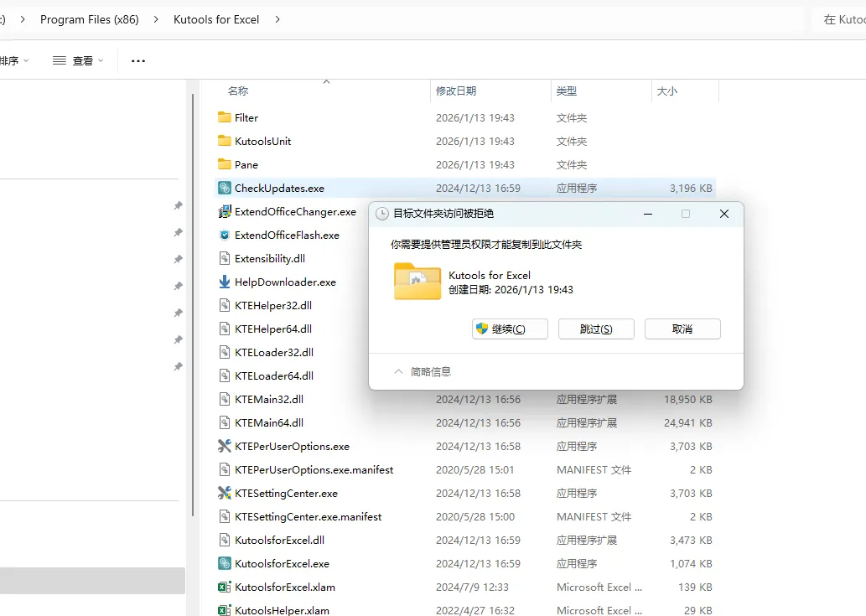
Task: Click the KutoolsHelper.xlam Excel icon
Action: coord(224,610)
